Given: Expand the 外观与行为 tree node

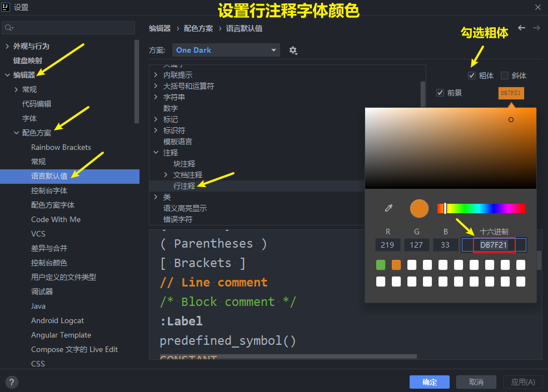Looking at the screenshot, I should 7,46.
